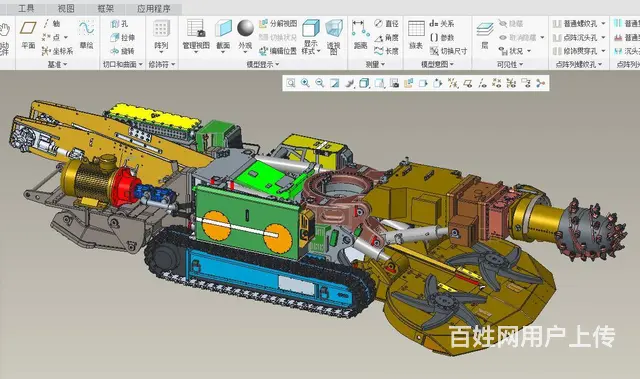Screen dimensions: 640x379
Task: Click the 外观 appearance sphere icon
Action: point(245,29)
